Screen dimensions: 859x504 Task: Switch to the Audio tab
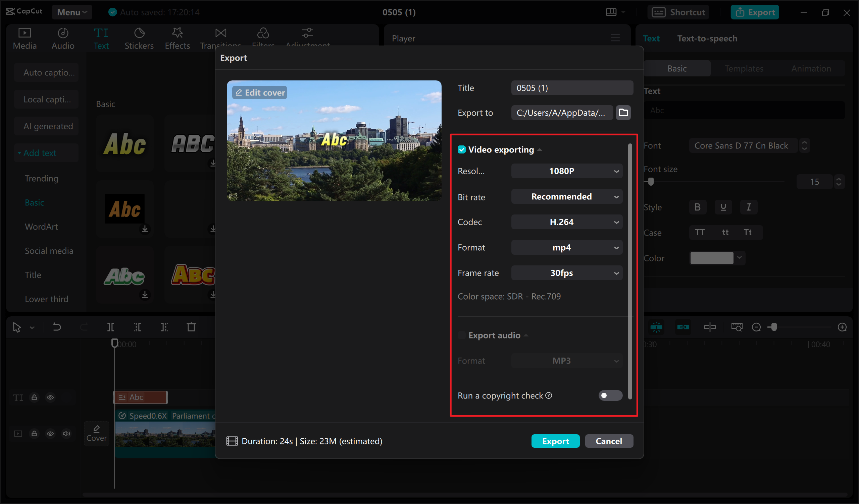[x=63, y=38]
